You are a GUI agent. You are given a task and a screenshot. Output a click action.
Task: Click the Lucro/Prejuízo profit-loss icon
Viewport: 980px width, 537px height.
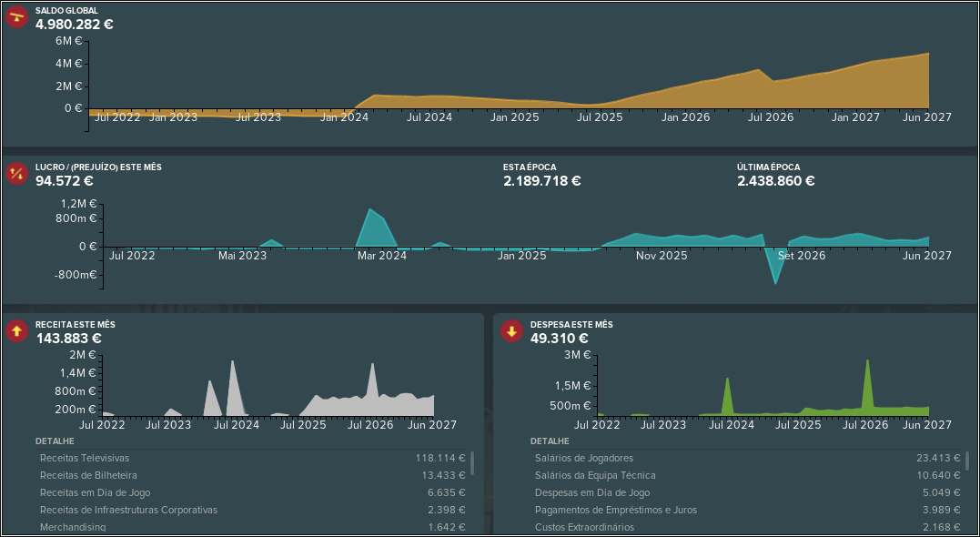click(x=17, y=174)
